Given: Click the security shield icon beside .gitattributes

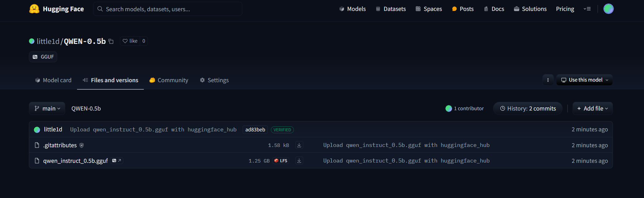Looking at the screenshot, I should [x=82, y=145].
